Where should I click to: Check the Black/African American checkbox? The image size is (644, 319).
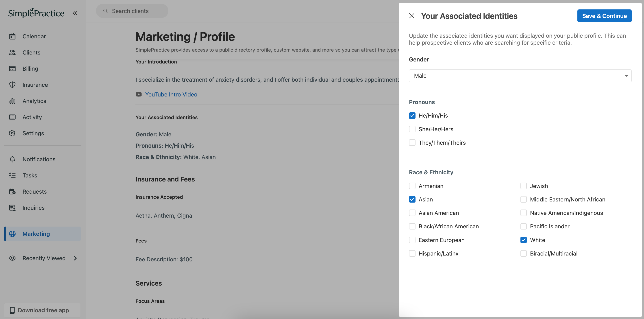pyautogui.click(x=412, y=226)
